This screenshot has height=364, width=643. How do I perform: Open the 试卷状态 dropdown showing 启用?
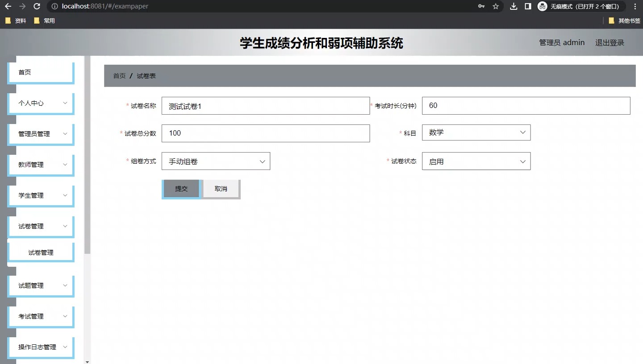coord(476,161)
